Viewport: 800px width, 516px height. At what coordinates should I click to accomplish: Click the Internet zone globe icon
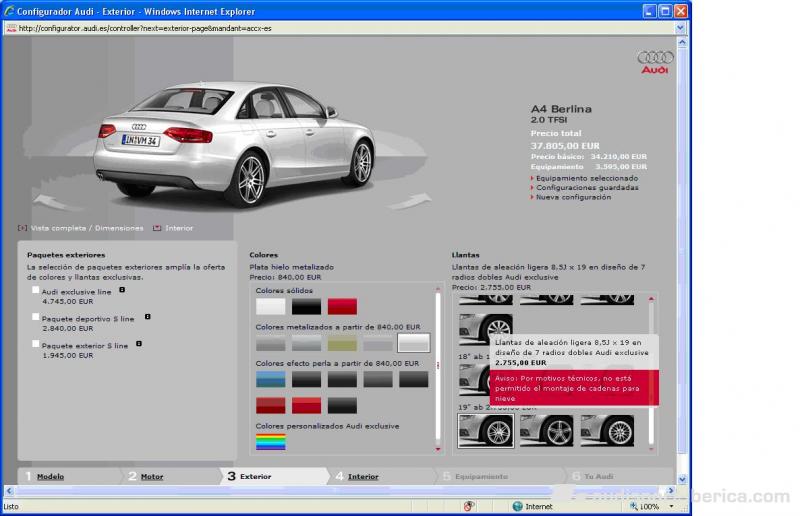517,506
